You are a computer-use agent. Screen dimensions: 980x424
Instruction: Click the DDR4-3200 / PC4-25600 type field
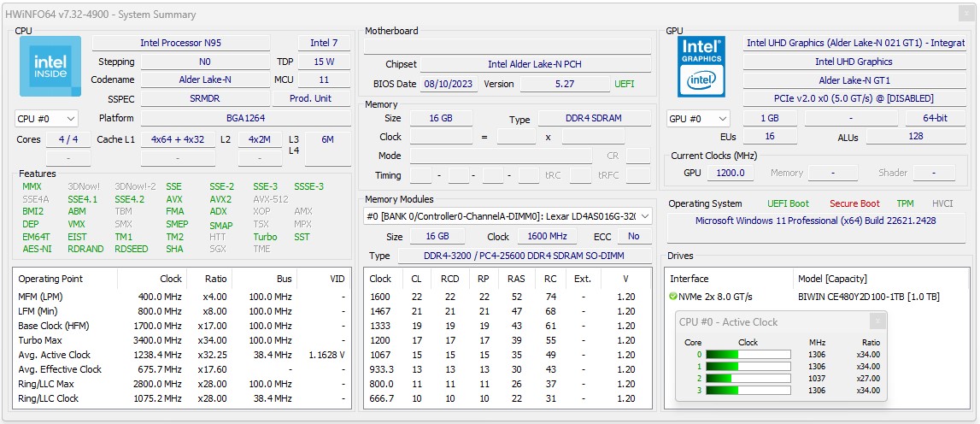click(x=524, y=256)
